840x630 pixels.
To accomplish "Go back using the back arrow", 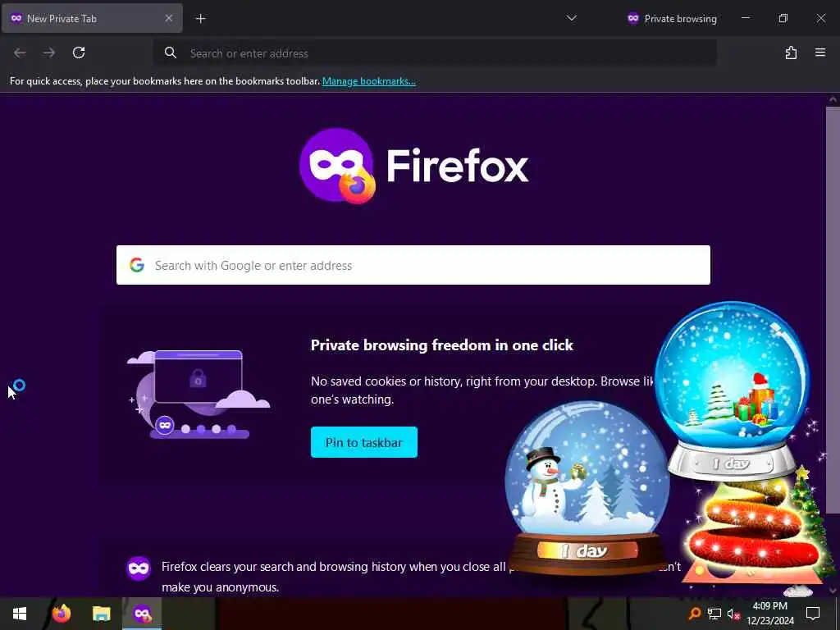I will point(20,52).
